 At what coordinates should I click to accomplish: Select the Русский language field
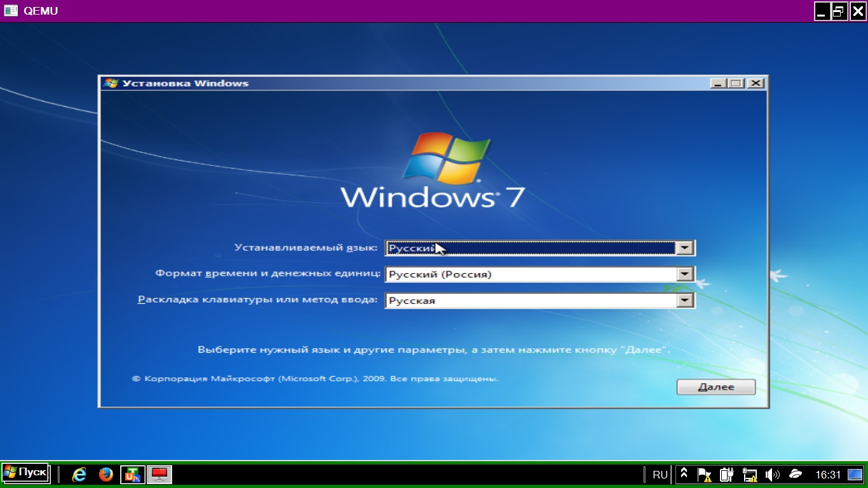click(540, 248)
